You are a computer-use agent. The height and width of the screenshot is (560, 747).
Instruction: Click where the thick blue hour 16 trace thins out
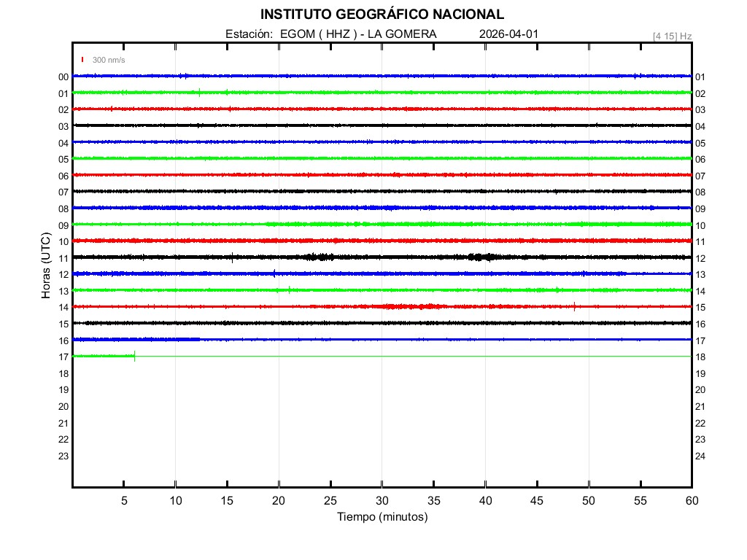(x=200, y=339)
